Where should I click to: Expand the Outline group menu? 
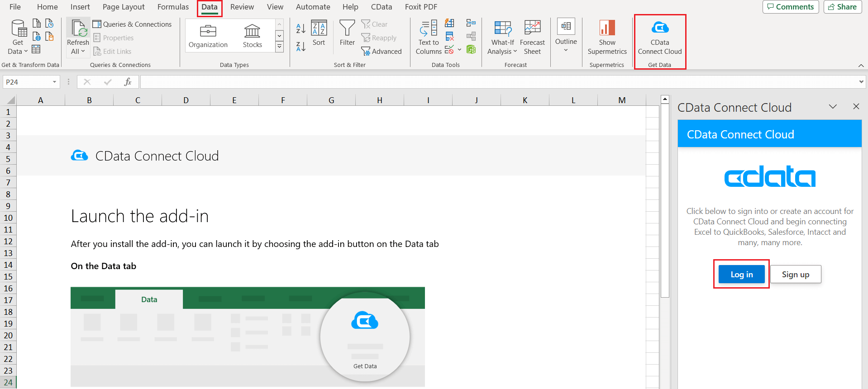566,42
